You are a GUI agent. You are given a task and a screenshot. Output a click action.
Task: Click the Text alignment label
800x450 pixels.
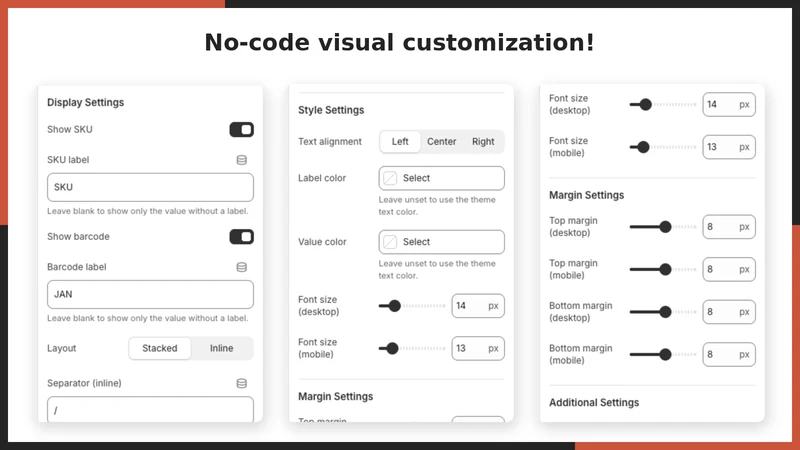tap(330, 142)
